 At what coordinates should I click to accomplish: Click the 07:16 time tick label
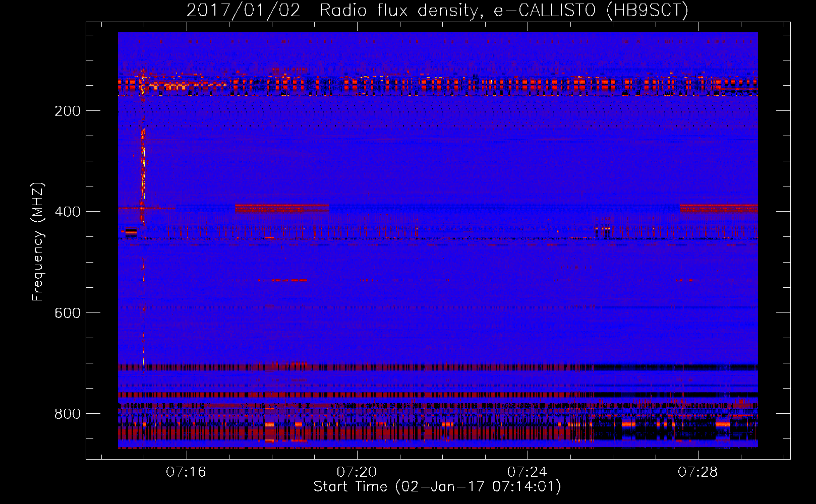[186, 472]
